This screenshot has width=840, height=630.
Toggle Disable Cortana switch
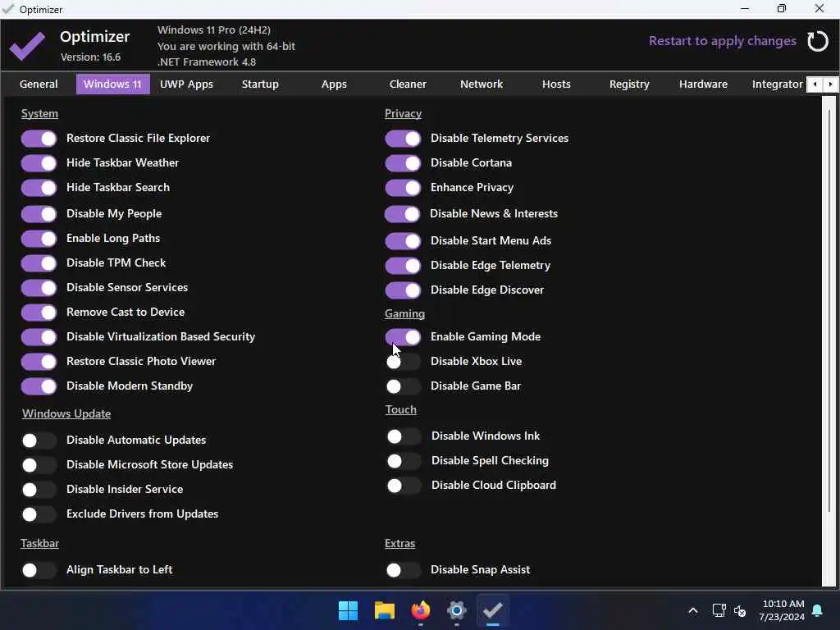pos(403,163)
